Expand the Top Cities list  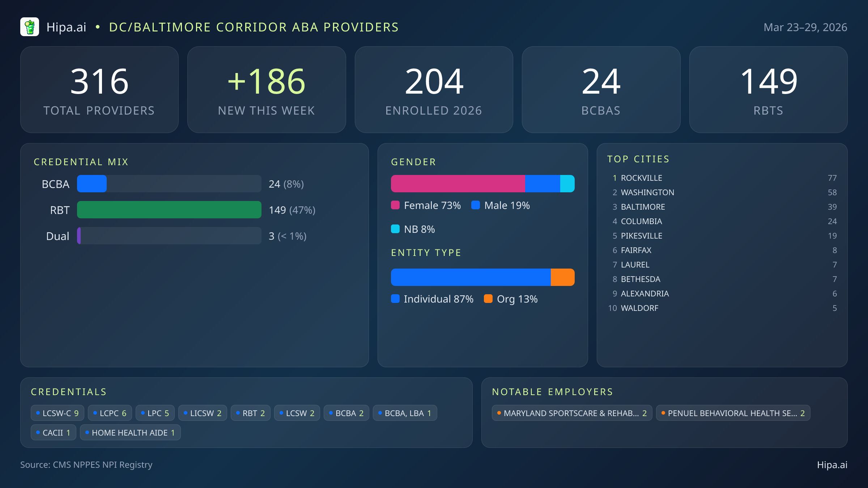pos(638,158)
